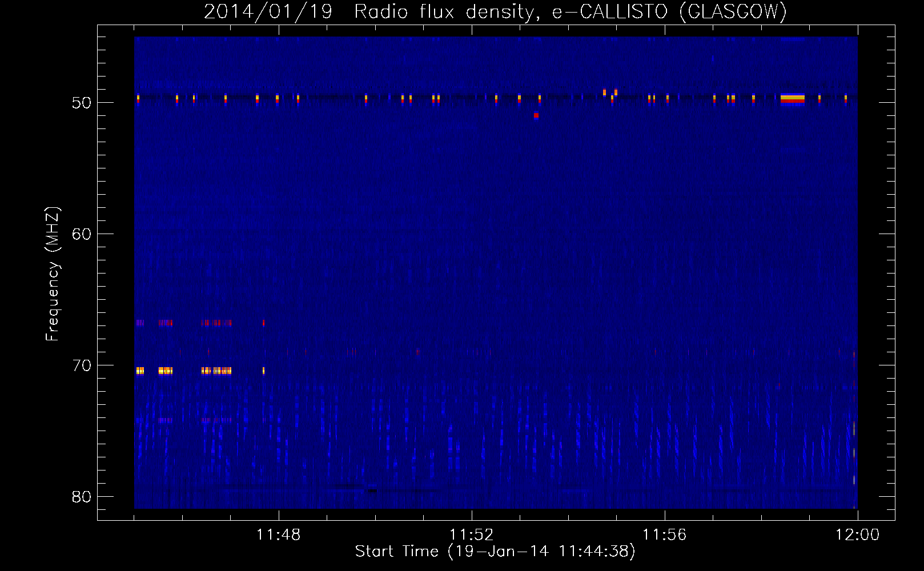The width and height of the screenshot is (924, 571).
Task: Click the "Start Time (19-Jan-14 11:44:38)" axis label
Action: (x=495, y=552)
